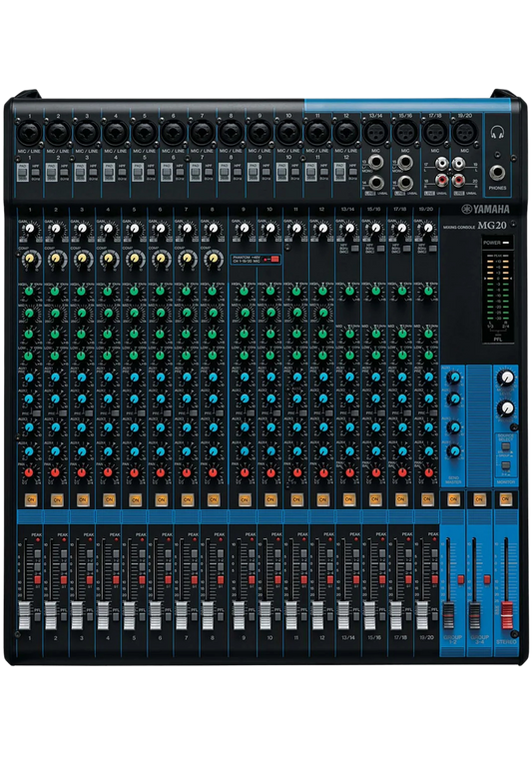
Task: Click the headphone symbol above PHONES jack
Action: pyautogui.click(x=497, y=132)
